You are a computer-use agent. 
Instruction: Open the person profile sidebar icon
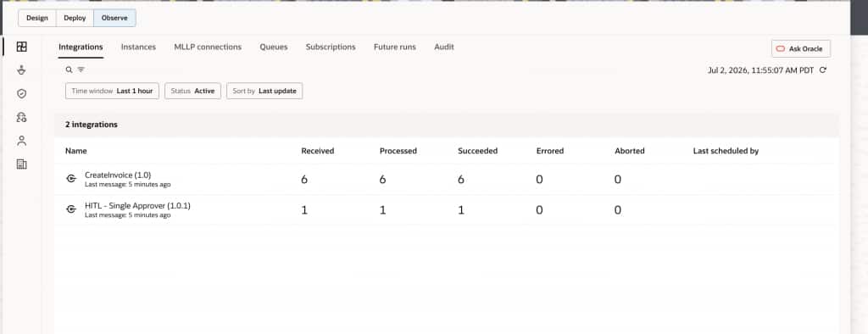(x=21, y=141)
